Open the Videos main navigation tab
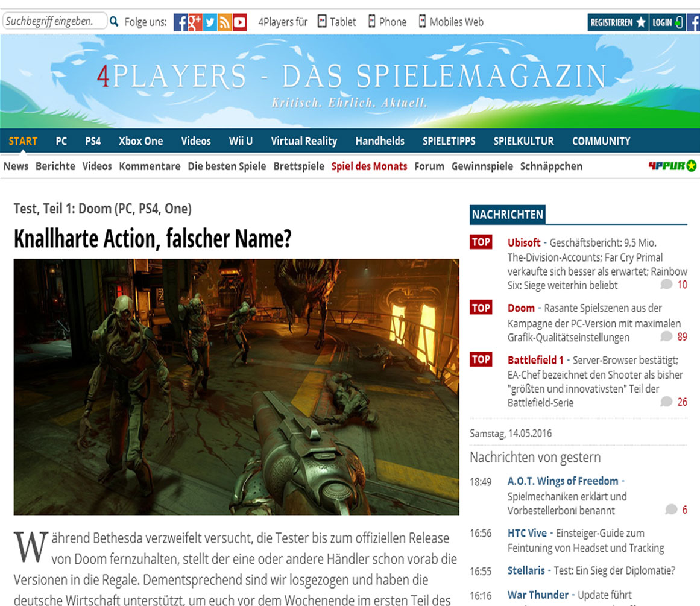 pyautogui.click(x=196, y=141)
